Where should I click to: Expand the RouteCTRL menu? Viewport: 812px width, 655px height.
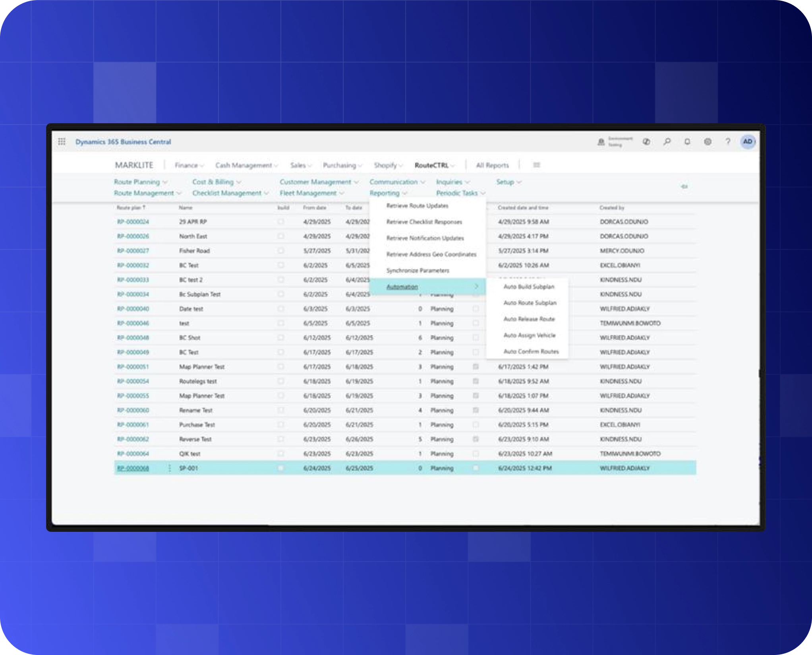[x=435, y=165]
